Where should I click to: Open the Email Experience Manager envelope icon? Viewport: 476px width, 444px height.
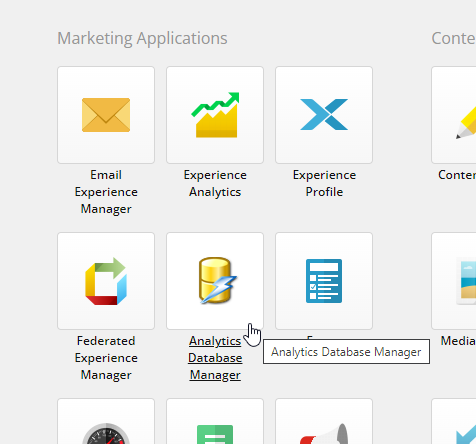[106, 115]
